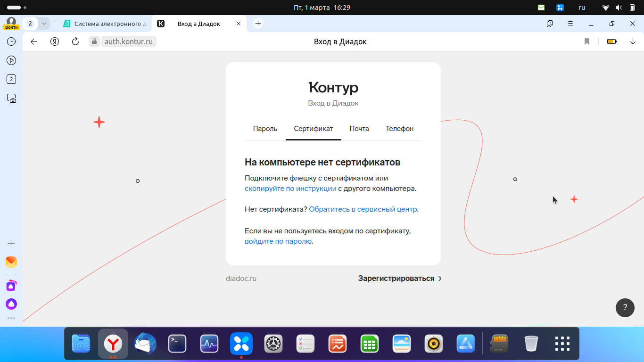Screen dimensions: 644x362
Task: Expand the tab group dropdown arrow
Action: 44,24
